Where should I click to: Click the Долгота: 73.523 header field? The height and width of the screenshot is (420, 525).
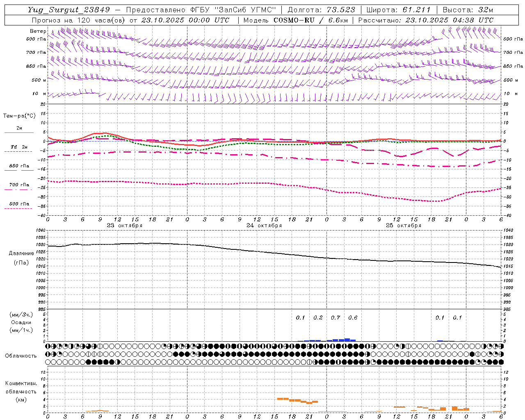pos(321,10)
